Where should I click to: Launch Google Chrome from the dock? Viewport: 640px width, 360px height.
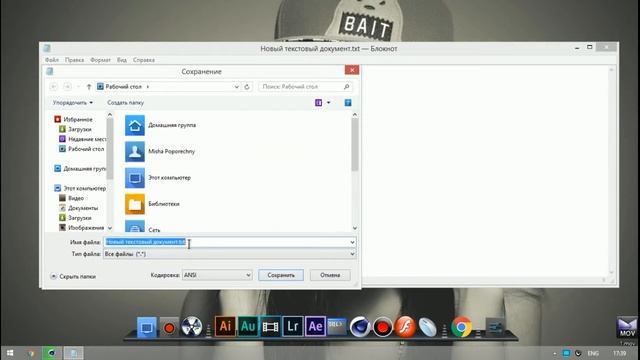click(x=461, y=327)
